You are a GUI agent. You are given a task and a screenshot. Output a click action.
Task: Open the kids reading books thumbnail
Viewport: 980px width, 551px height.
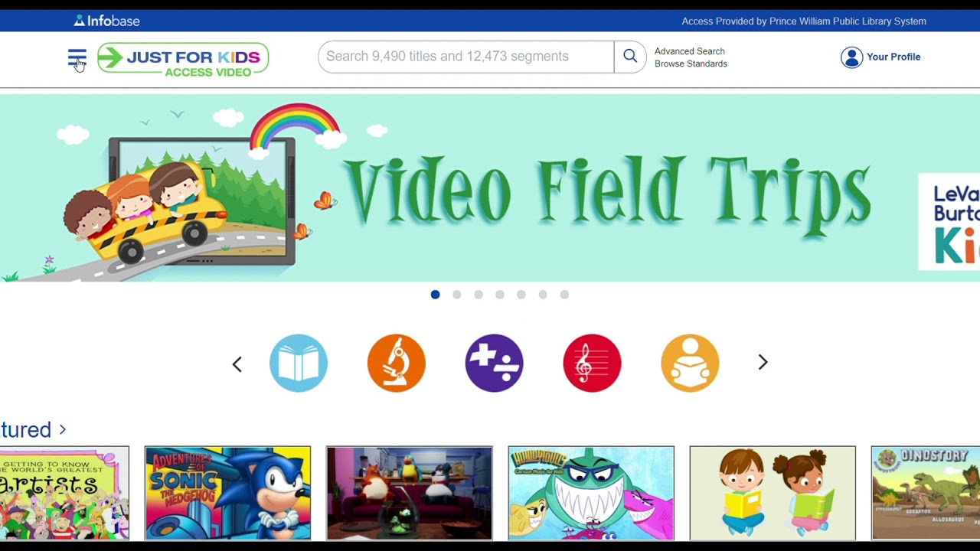773,493
